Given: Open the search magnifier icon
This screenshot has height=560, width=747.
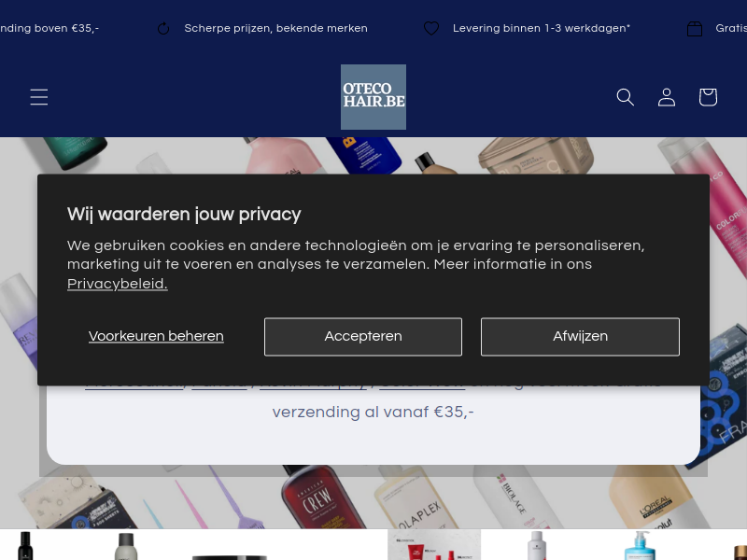Looking at the screenshot, I should [625, 97].
